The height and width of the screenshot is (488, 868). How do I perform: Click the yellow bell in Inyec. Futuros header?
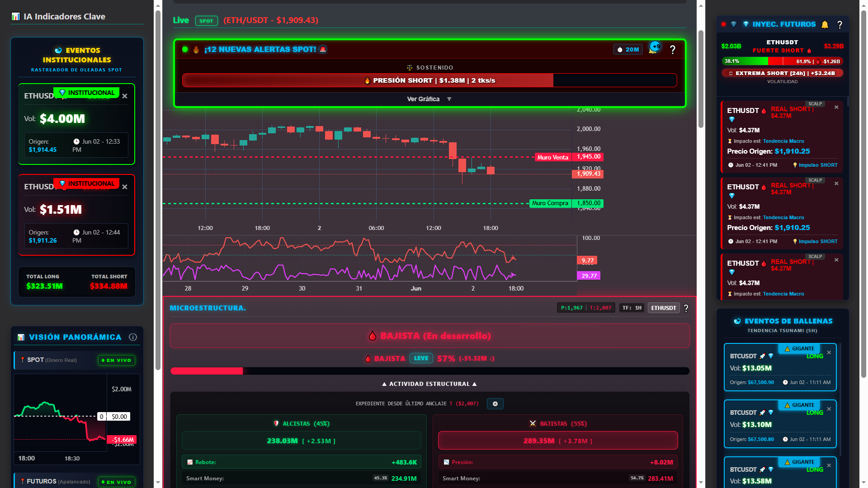(x=825, y=24)
